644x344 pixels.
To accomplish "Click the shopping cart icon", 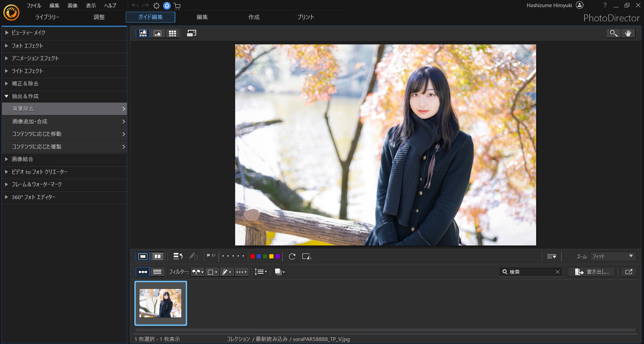I will point(177,6).
